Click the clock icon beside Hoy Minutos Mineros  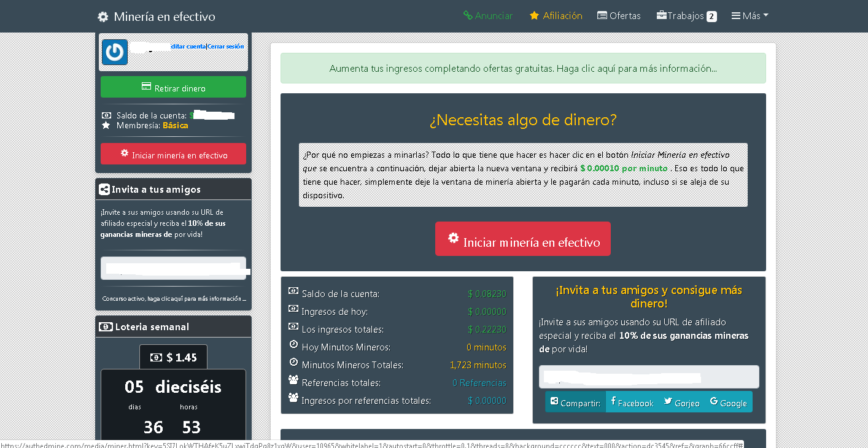click(x=293, y=345)
